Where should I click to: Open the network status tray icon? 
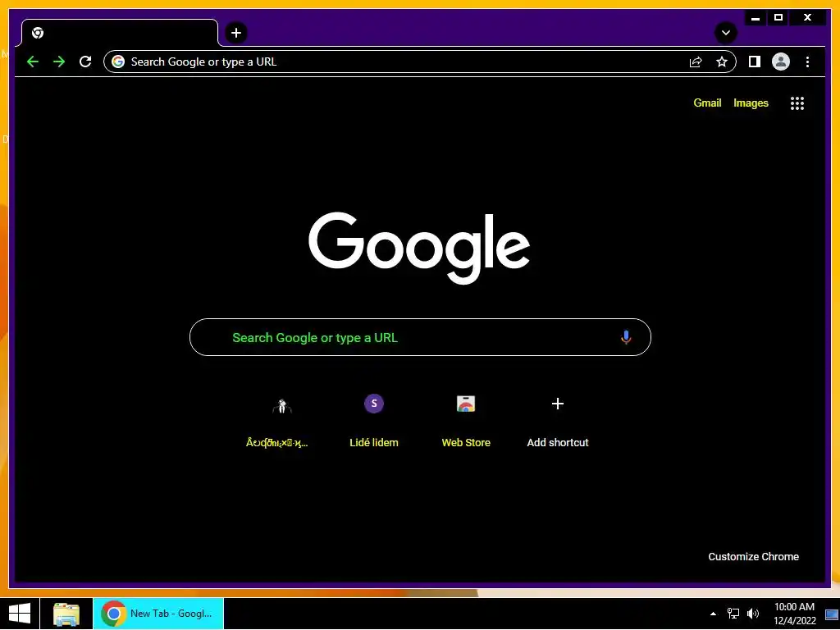[x=733, y=614]
